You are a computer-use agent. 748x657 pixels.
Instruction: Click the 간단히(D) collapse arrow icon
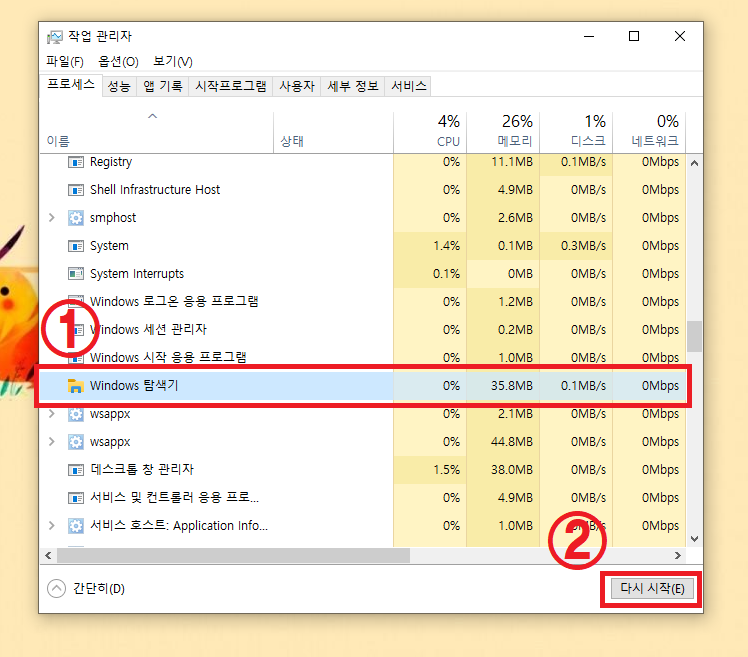(56, 588)
